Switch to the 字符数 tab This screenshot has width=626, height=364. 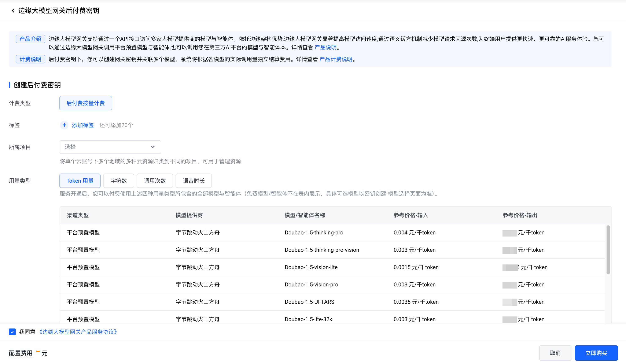coord(118,181)
